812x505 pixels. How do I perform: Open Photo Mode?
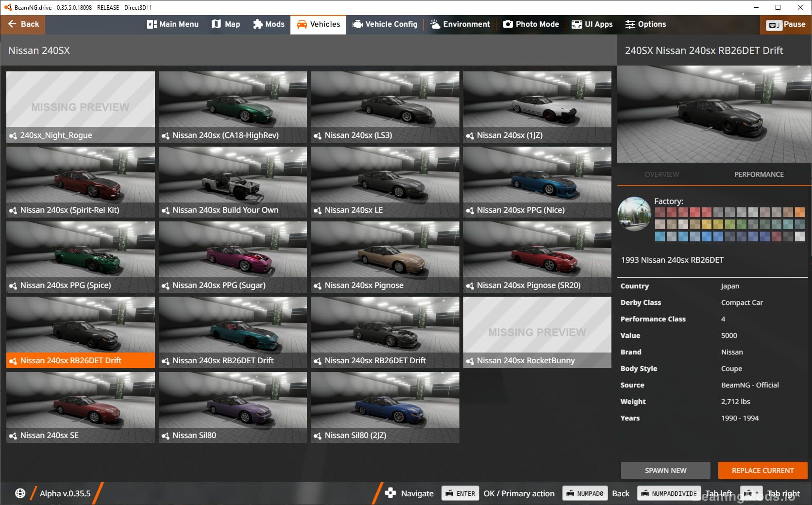[x=531, y=24]
